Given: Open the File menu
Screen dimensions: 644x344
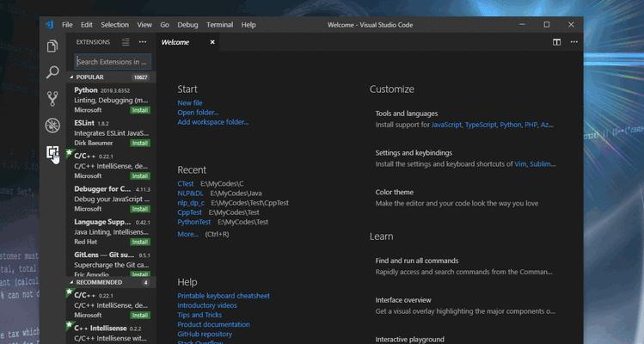Looking at the screenshot, I should click(x=67, y=25).
